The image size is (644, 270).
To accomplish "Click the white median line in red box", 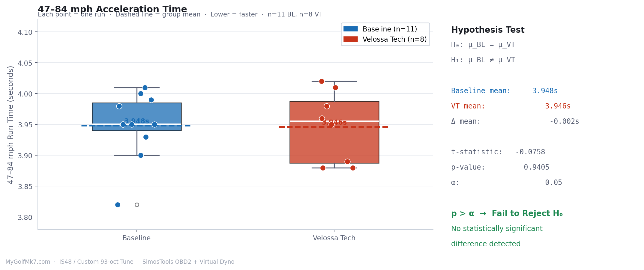I will (x=360, y=121).
